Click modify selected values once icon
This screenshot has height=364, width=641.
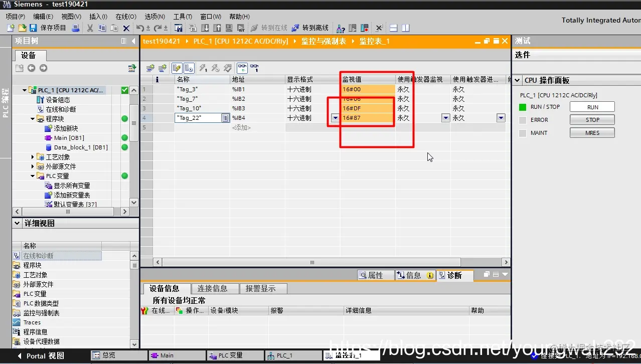click(x=203, y=68)
